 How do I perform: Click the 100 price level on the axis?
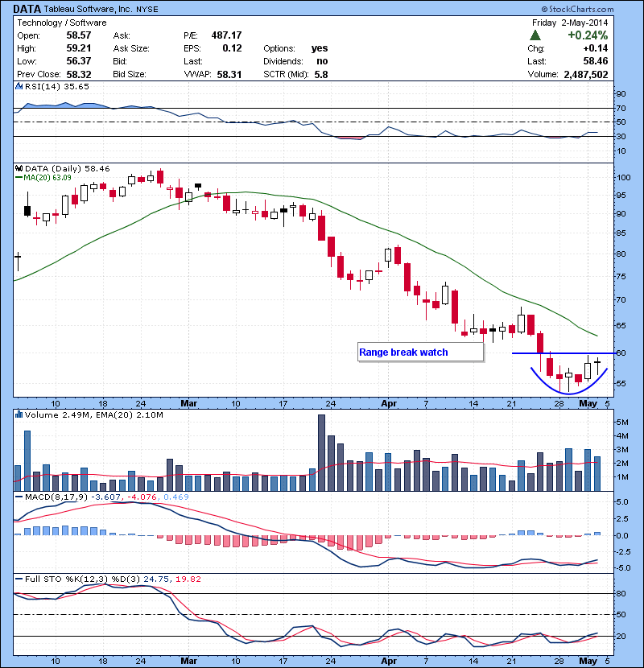624,178
